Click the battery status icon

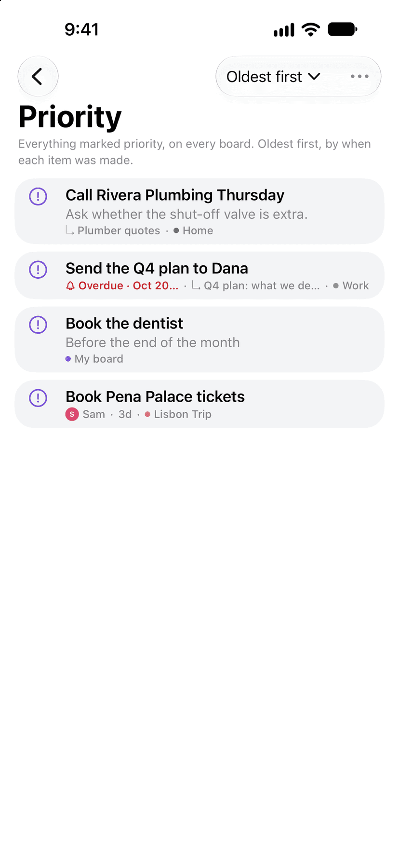[343, 29]
